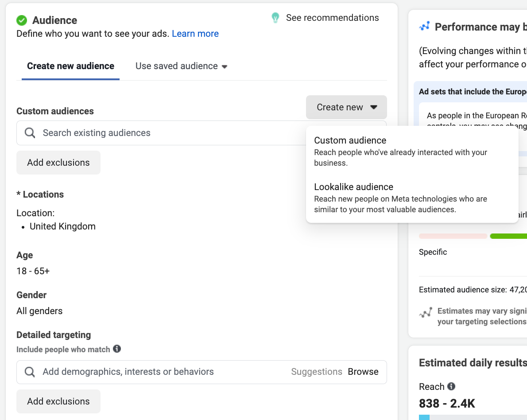The width and height of the screenshot is (527, 420).
Task: Open the Learn more link
Action: click(x=195, y=34)
